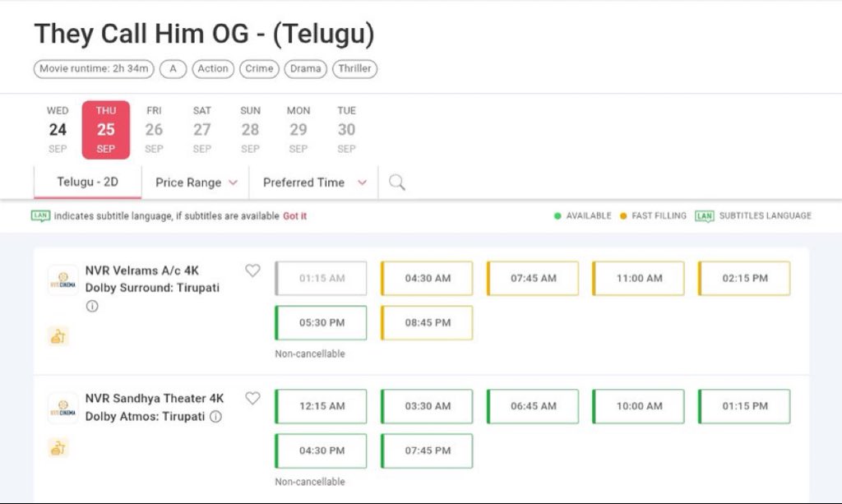
Task: Click the LAN subtitle icon in info banner
Action: [x=41, y=215]
